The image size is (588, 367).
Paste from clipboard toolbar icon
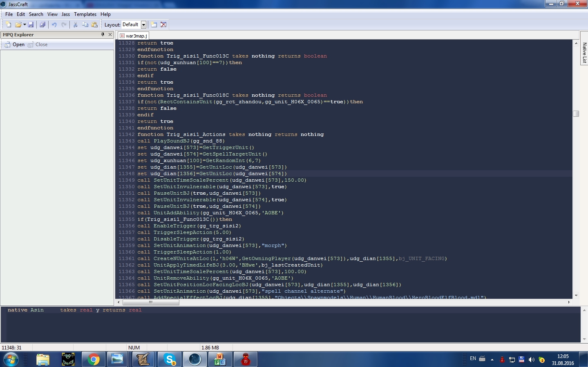tap(94, 24)
